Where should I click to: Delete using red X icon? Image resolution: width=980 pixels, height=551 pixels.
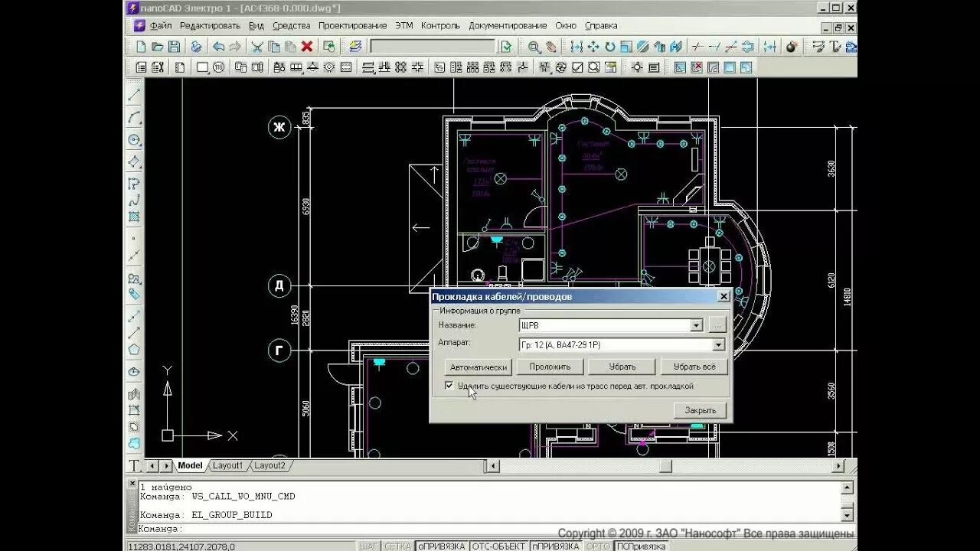(x=307, y=47)
